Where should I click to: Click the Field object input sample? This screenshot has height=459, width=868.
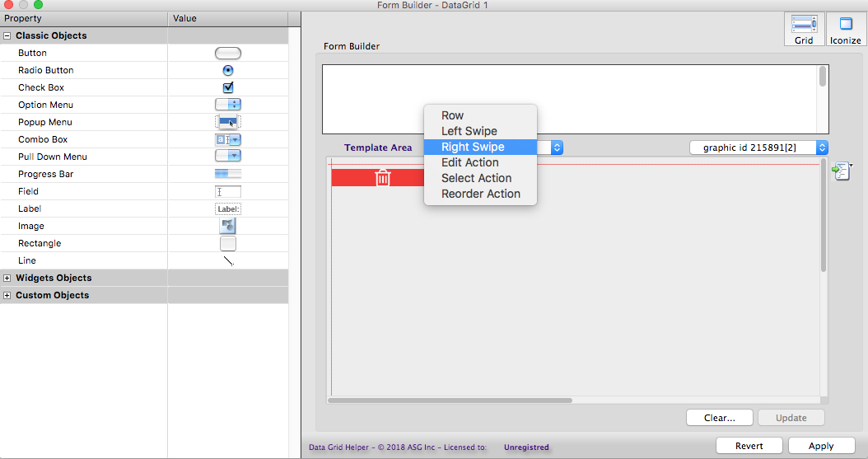pyautogui.click(x=228, y=191)
